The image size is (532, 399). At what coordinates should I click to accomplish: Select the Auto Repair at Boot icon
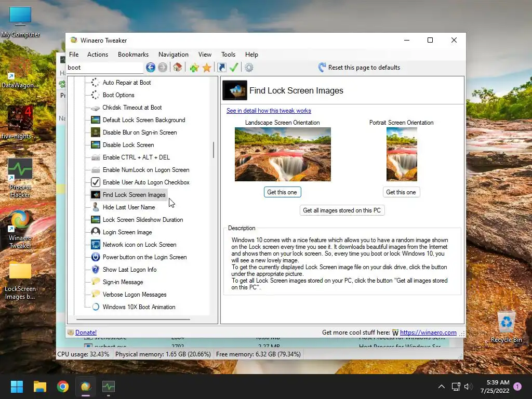click(96, 83)
